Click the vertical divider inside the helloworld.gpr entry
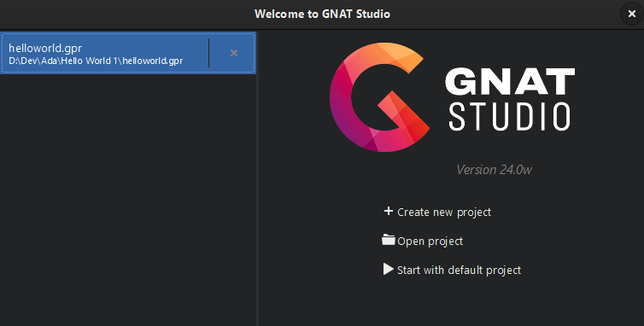Screen dimensions: 644x326 click(209, 53)
